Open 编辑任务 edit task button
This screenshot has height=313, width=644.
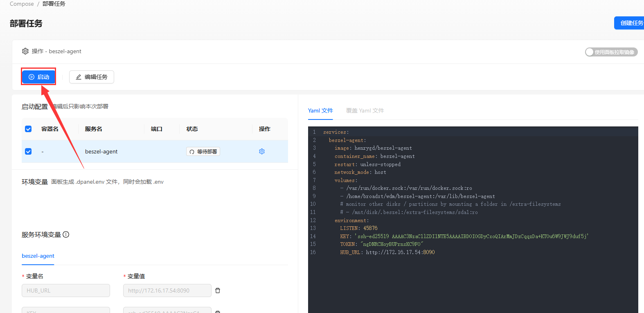pos(92,77)
